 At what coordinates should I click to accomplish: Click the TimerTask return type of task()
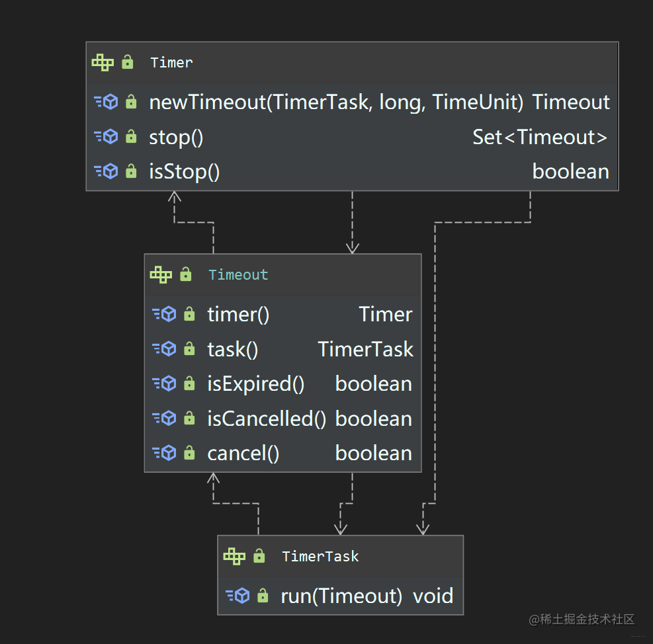pyautogui.click(x=366, y=349)
